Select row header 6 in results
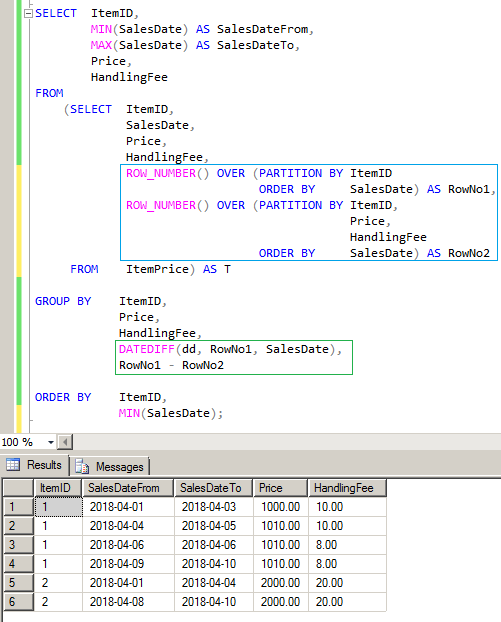Screen dimensions: 501x622 pos(18,602)
